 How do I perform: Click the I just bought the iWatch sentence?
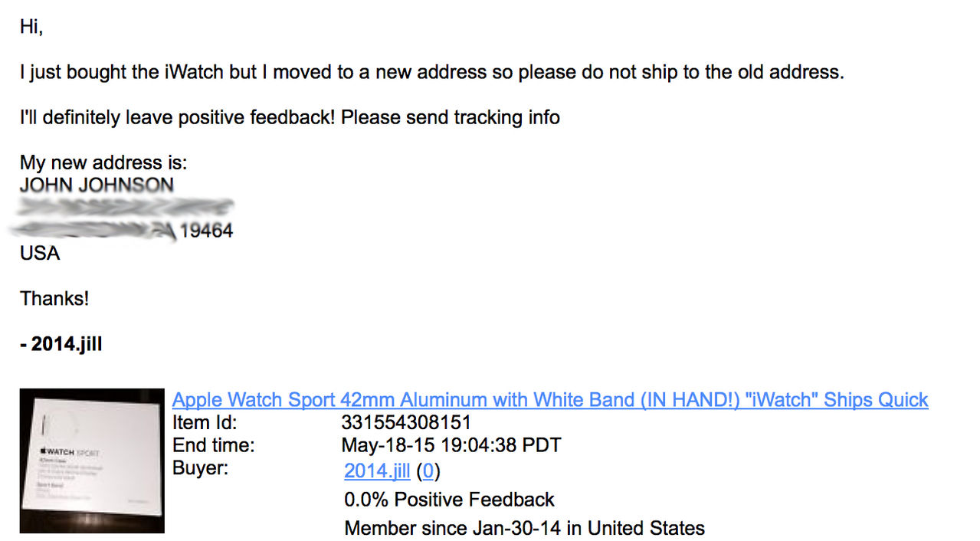click(x=431, y=72)
